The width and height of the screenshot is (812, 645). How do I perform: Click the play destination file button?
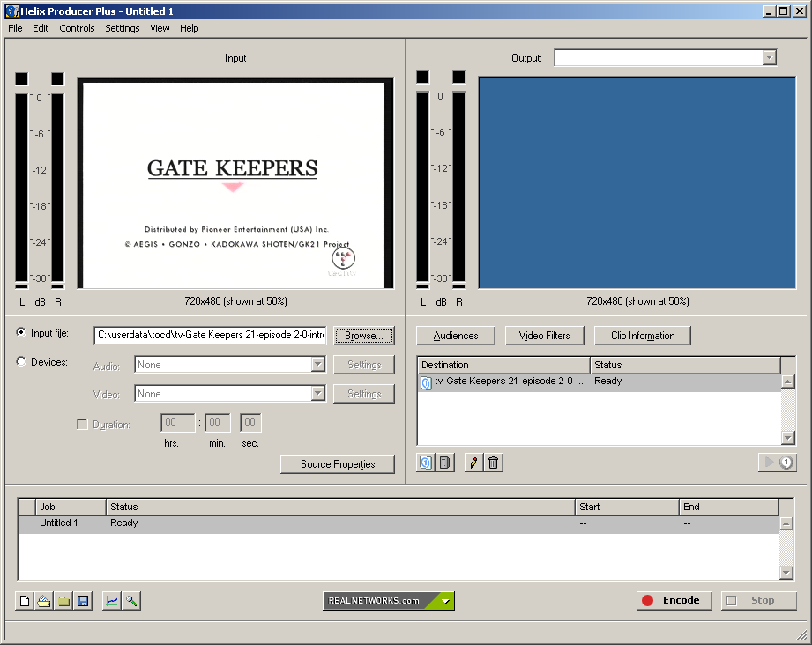[778, 463]
